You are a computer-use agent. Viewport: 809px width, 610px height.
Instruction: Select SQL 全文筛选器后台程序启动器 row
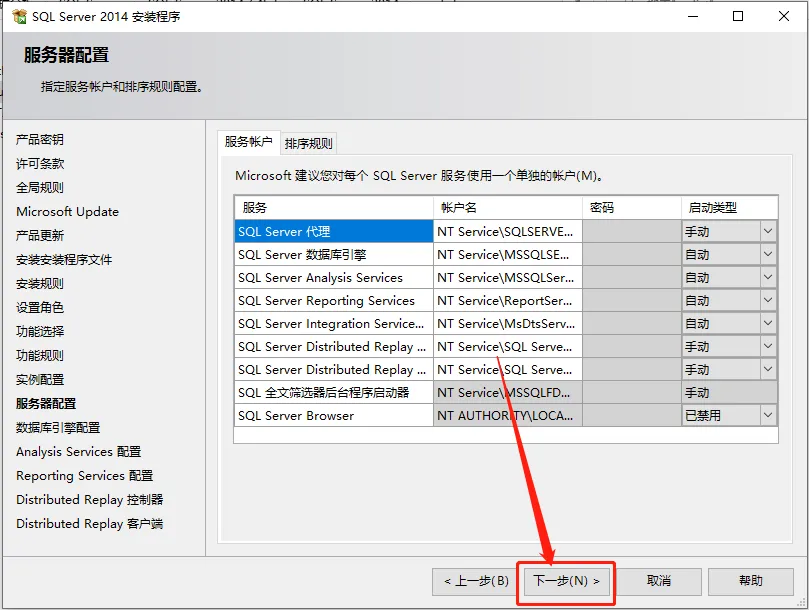334,392
